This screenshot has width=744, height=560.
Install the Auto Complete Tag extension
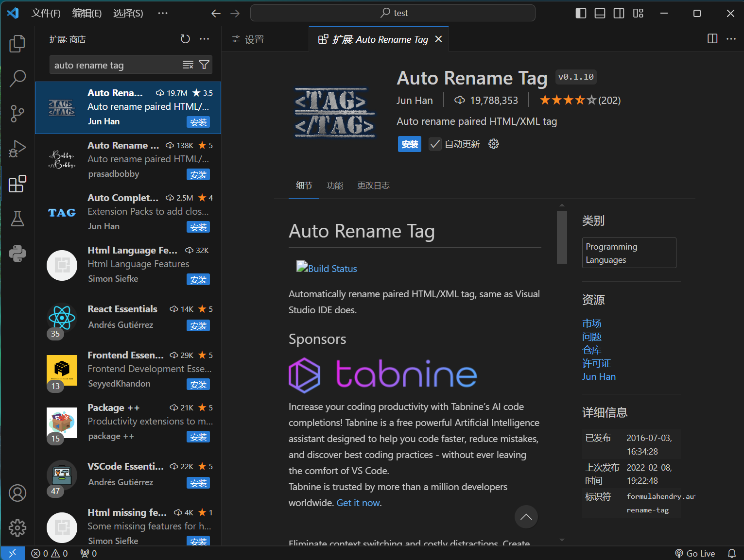tap(198, 227)
